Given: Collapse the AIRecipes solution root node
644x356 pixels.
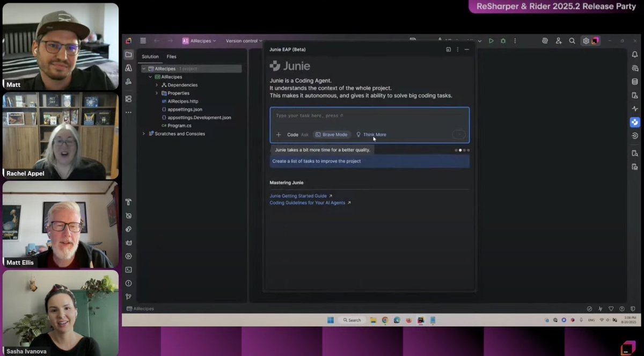Looking at the screenshot, I should tap(144, 69).
